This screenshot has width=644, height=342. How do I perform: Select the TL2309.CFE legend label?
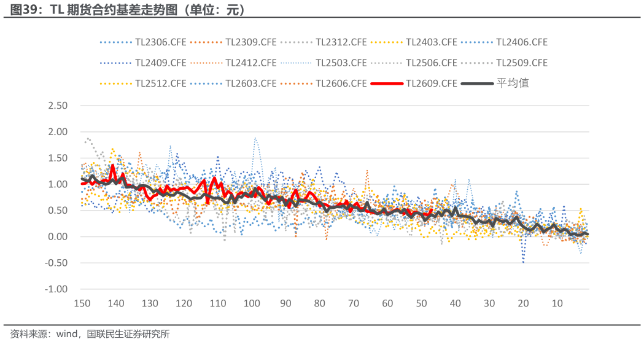click(233, 42)
